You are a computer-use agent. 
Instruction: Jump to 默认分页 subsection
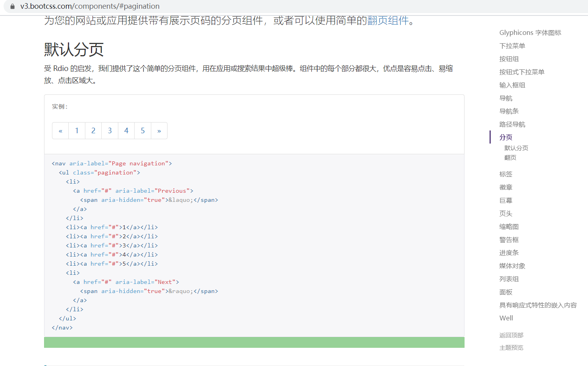tap(516, 148)
